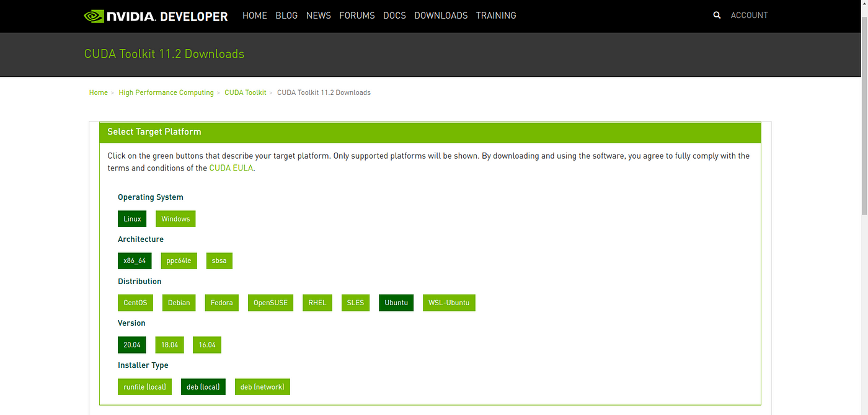Viewport: 868px width, 415px height.
Task: Choose x86_64 architecture
Action: [135, 261]
